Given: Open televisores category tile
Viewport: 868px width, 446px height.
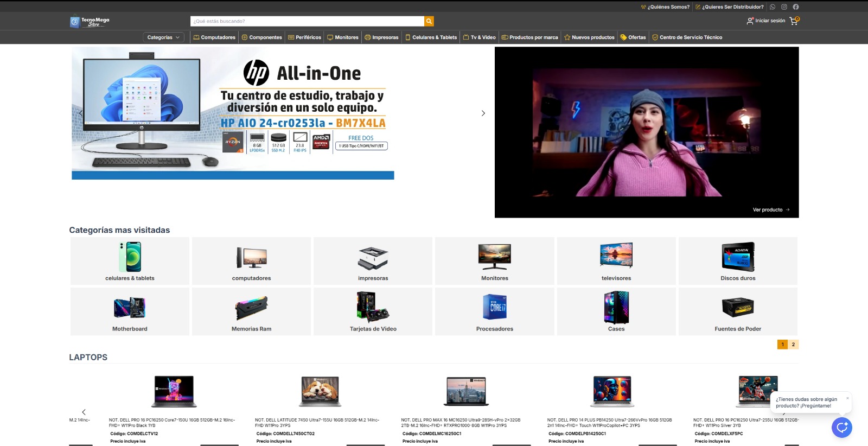Looking at the screenshot, I should click(616, 261).
